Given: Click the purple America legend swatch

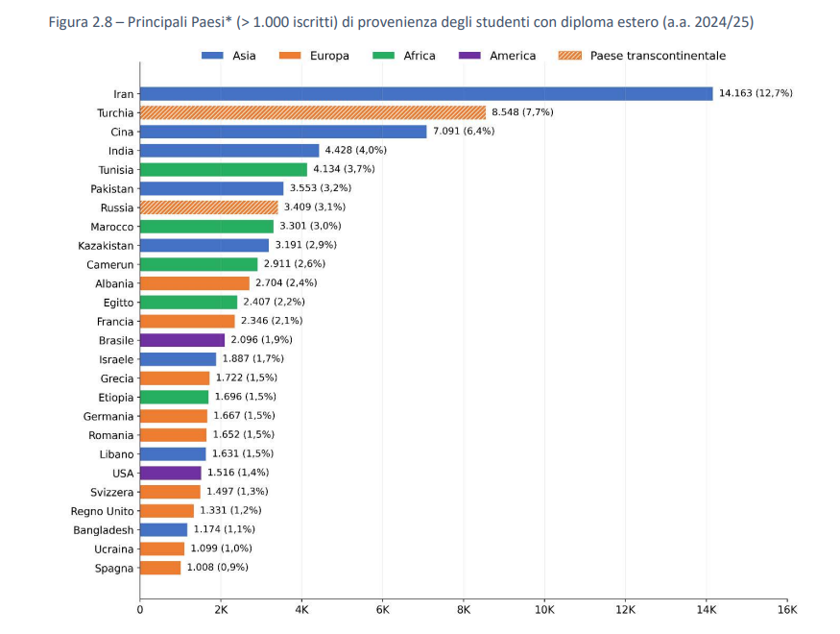Looking at the screenshot, I should [469, 56].
